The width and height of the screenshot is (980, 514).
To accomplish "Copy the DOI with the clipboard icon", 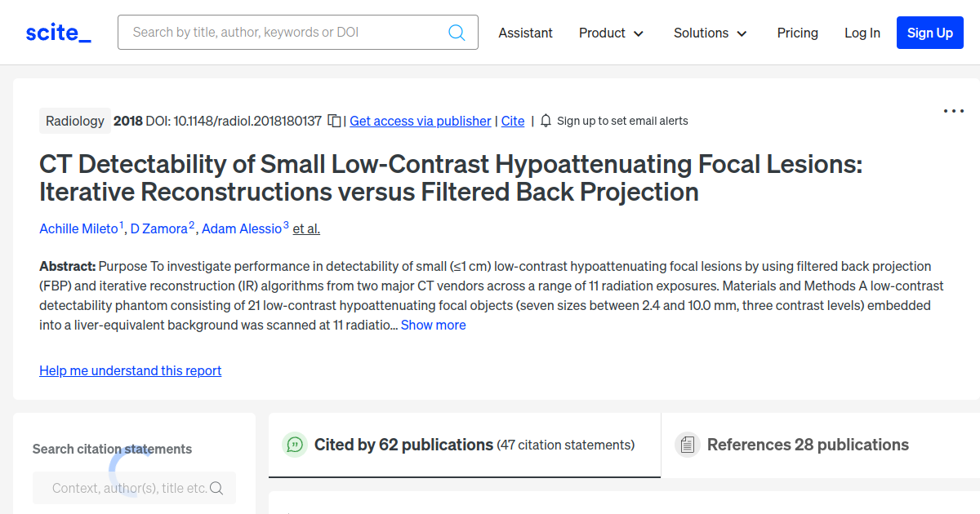I will pyautogui.click(x=334, y=121).
